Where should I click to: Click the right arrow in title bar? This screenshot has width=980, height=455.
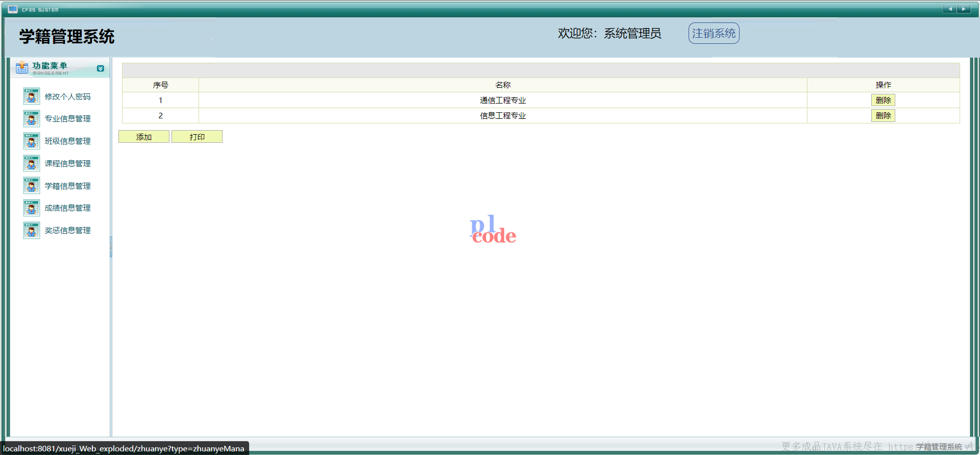click(964, 9)
